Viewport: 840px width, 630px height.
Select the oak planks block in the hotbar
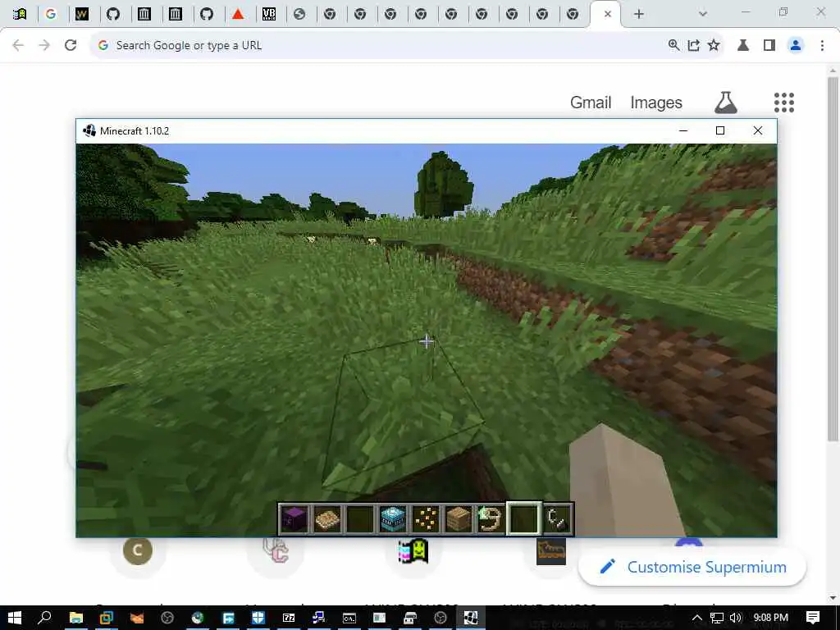[458, 519]
